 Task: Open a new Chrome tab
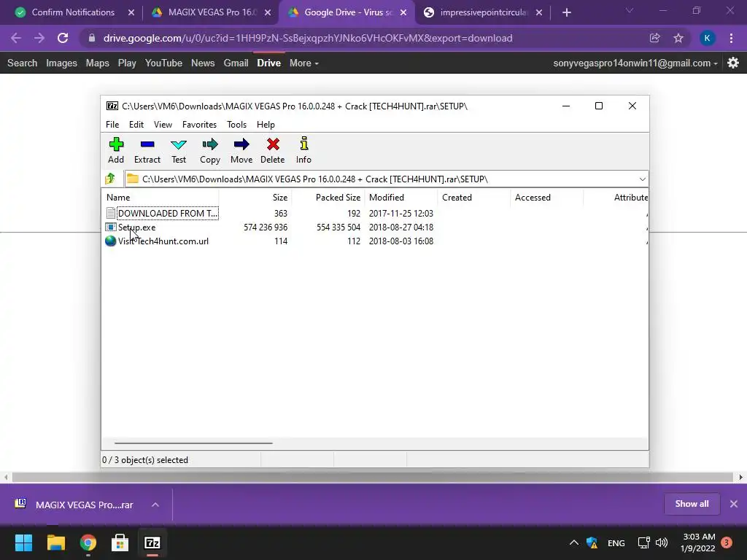566,12
